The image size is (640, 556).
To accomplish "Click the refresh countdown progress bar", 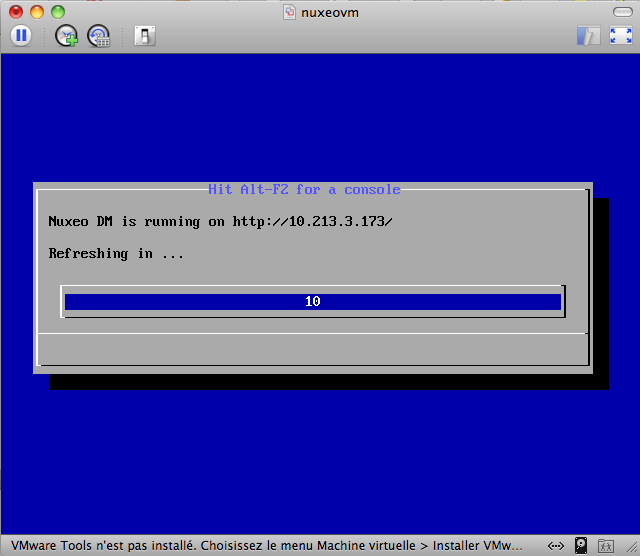I will pyautogui.click(x=313, y=301).
